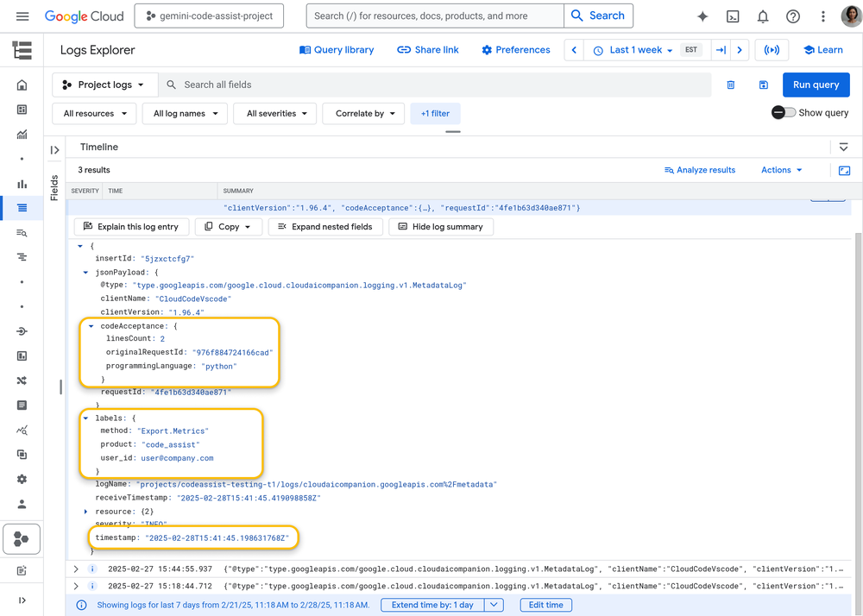Click Edit time button
863x616 pixels.
(545, 605)
